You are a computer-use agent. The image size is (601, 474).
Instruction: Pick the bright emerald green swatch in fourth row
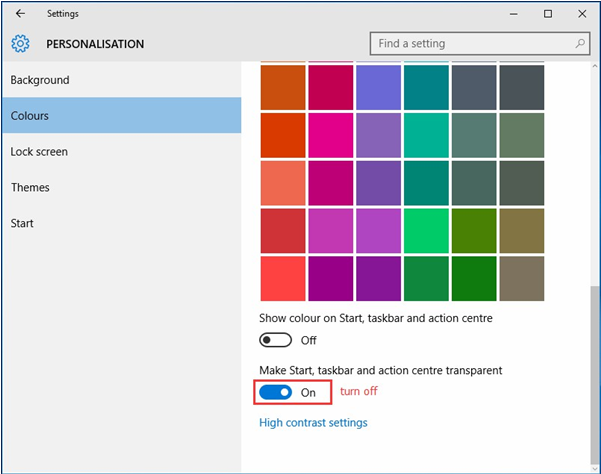tap(426, 231)
